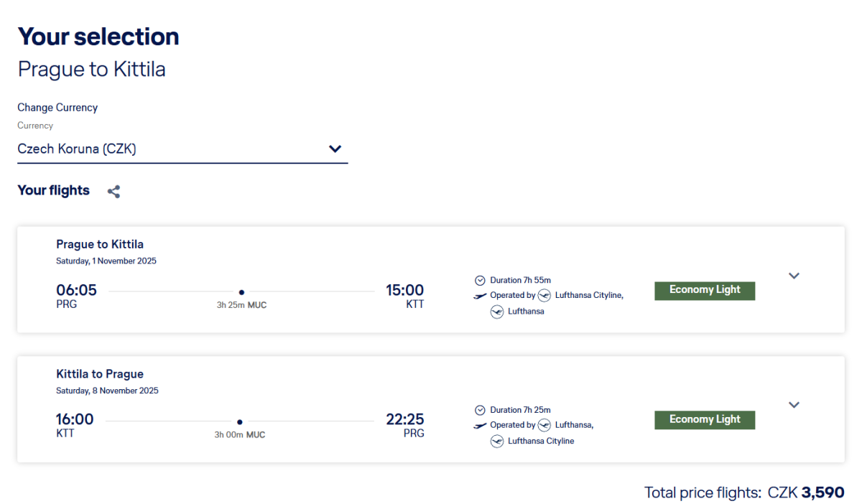Screen dimensions: 862x504
Task: Expand the Prague to Kittila flight details
Action: pyautogui.click(x=794, y=276)
